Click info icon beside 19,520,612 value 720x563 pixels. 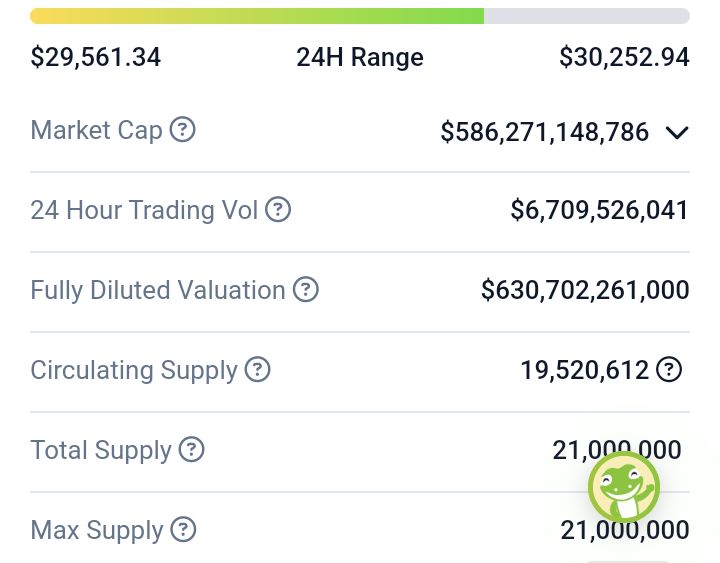[x=669, y=370]
